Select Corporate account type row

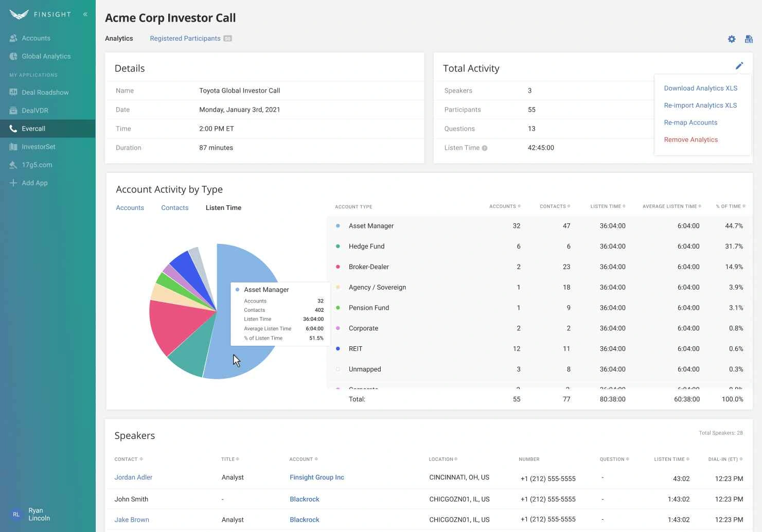(x=539, y=328)
